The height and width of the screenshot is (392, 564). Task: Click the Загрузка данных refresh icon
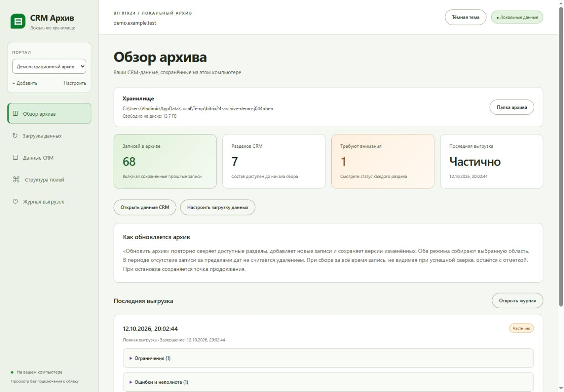(x=15, y=135)
